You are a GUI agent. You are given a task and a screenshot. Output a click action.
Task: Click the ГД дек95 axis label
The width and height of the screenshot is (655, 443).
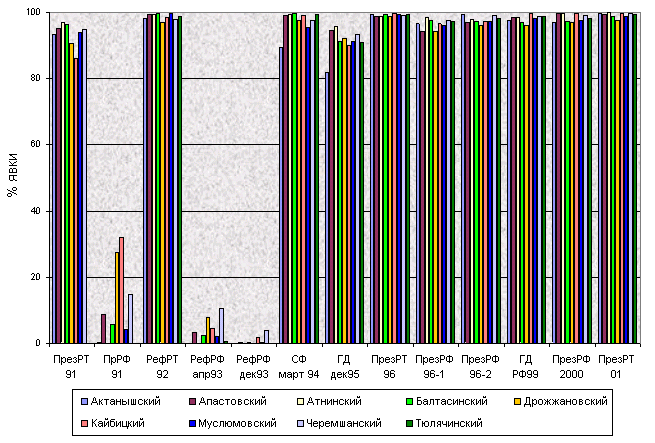point(345,367)
